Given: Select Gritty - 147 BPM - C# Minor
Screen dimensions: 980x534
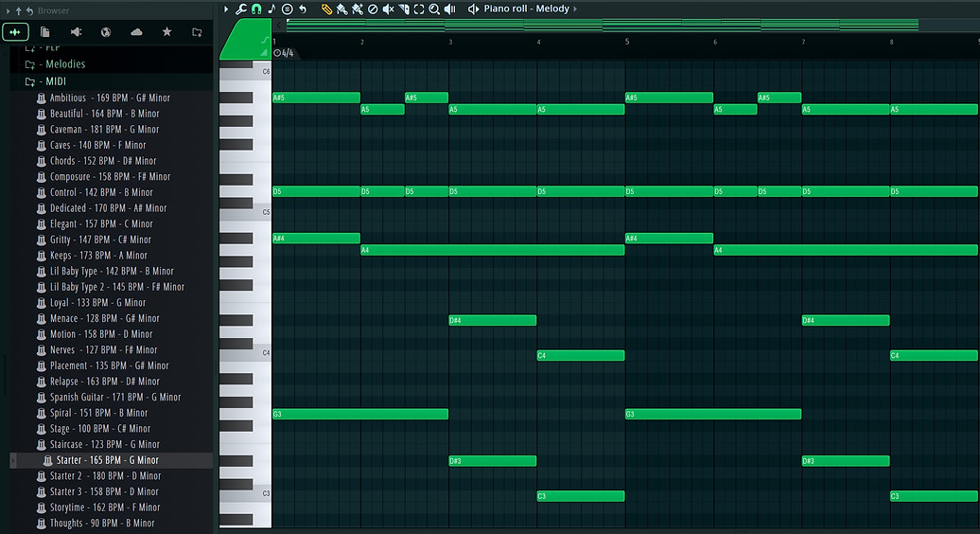Looking at the screenshot, I should click(100, 240).
